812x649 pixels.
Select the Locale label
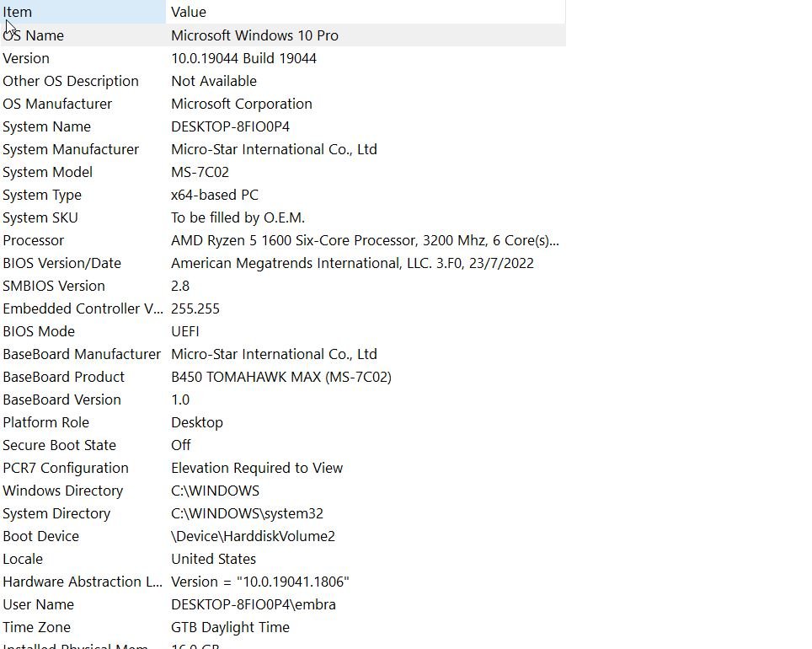point(23,560)
